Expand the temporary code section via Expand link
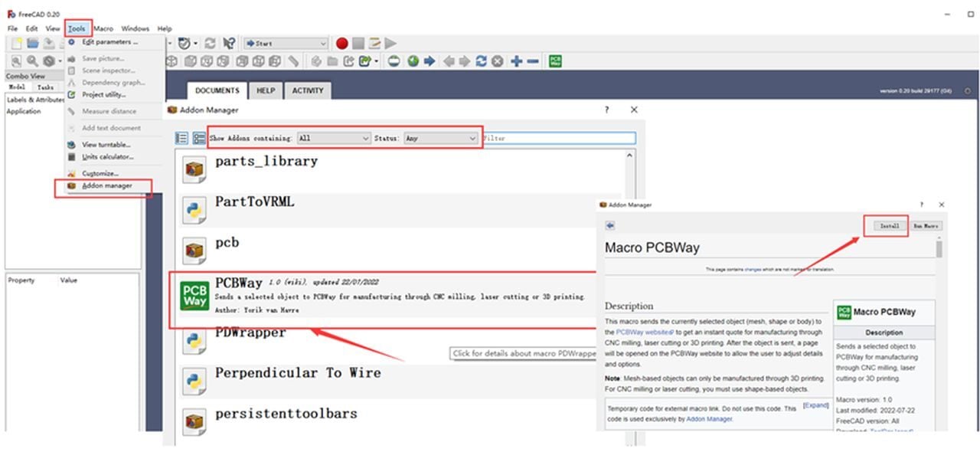 tap(815, 405)
